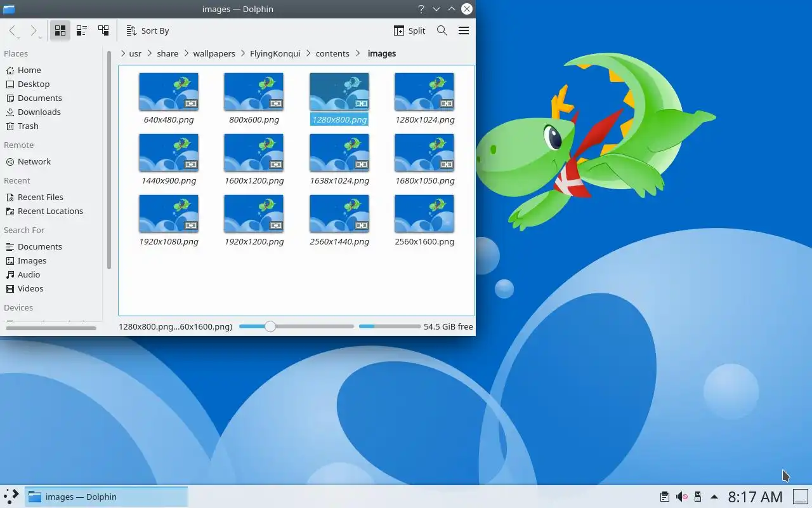Viewport: 812px width, 508px height.
Task: Switch to Compact view mode
Action: point(82,30)
